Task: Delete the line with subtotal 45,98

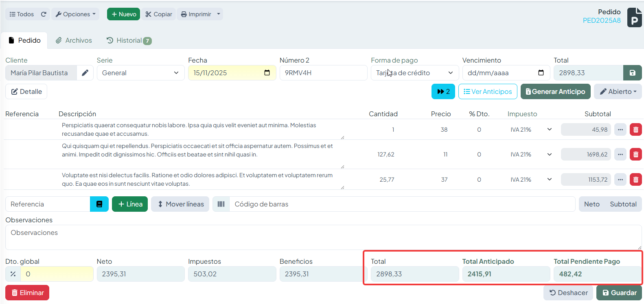Action: click(636, 130)
